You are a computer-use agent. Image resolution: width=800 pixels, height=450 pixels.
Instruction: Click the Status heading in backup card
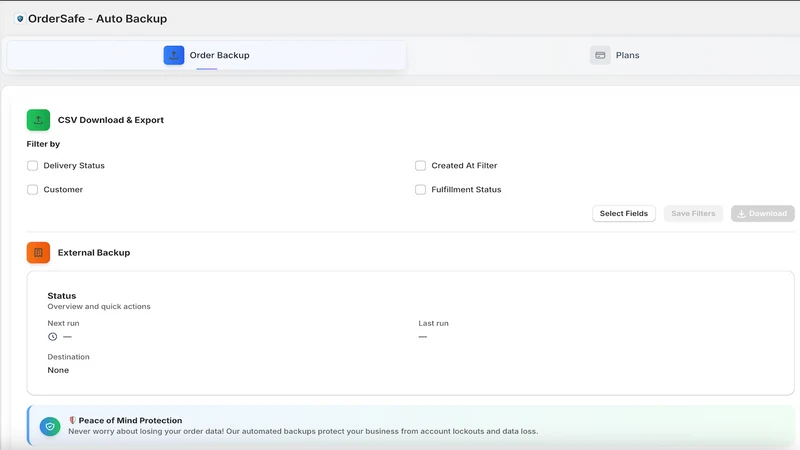62,296
